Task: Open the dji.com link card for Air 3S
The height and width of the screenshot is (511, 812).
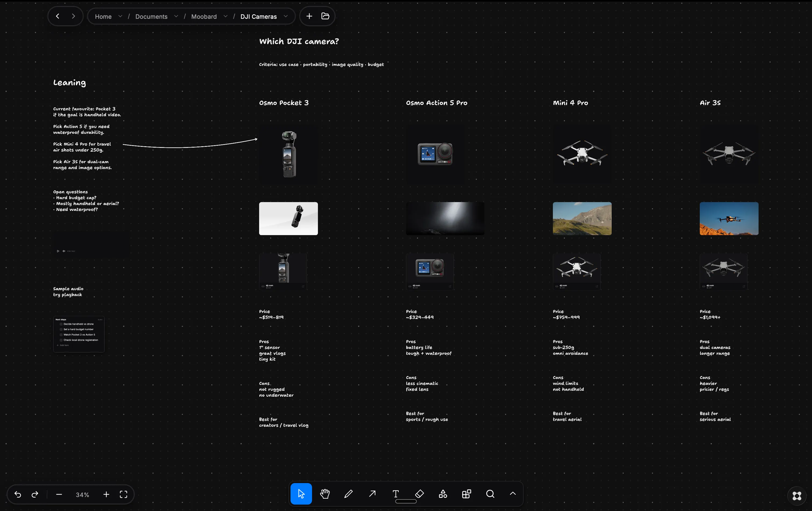Action: [x=724, y=272]
